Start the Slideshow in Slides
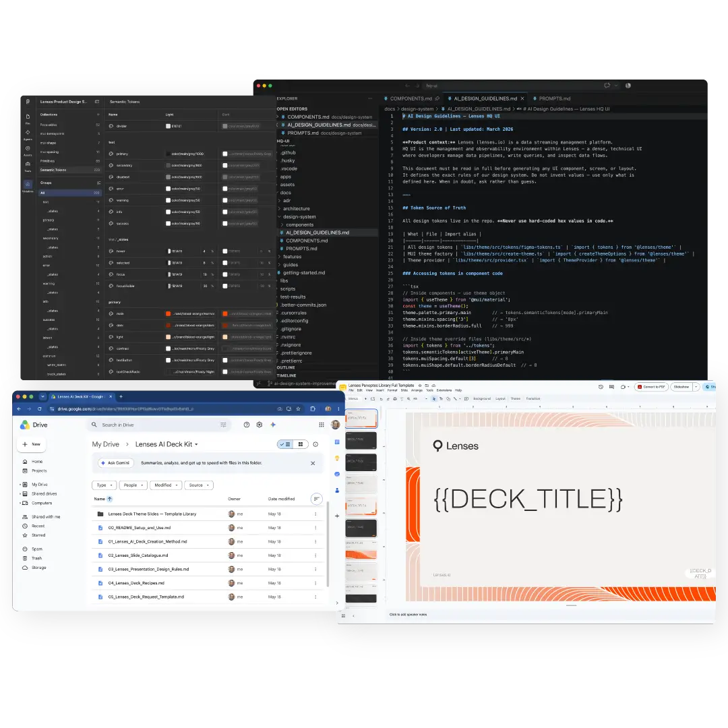 (681, 387)
